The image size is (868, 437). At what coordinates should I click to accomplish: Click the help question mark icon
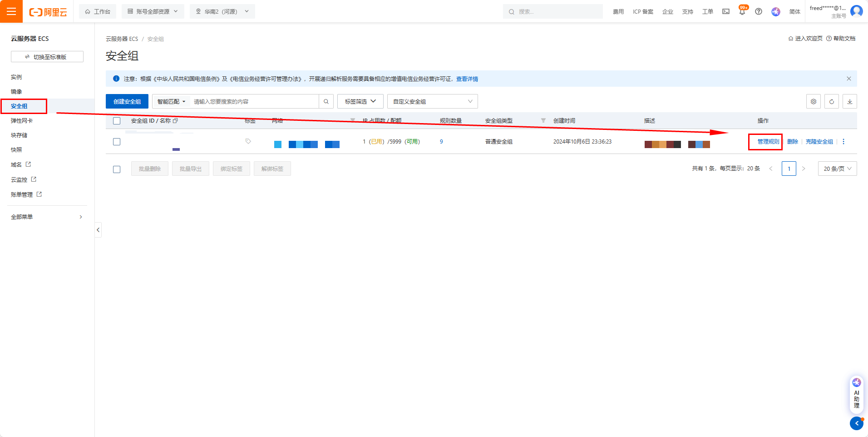pos(759,12)
